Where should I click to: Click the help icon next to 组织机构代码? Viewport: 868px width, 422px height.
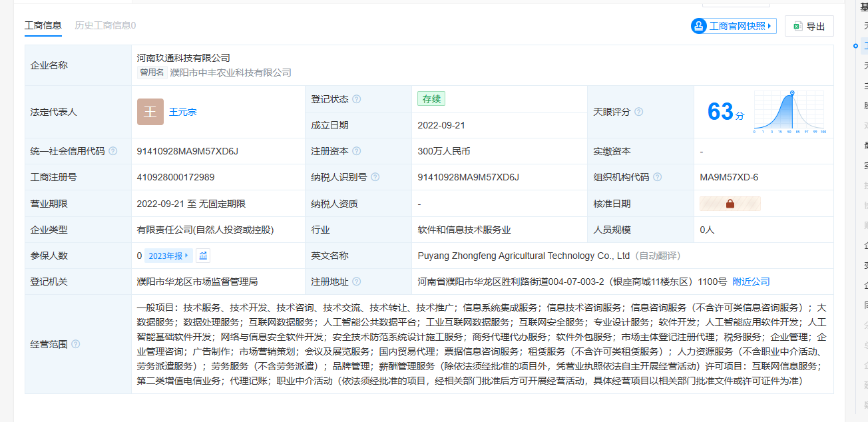658,177
